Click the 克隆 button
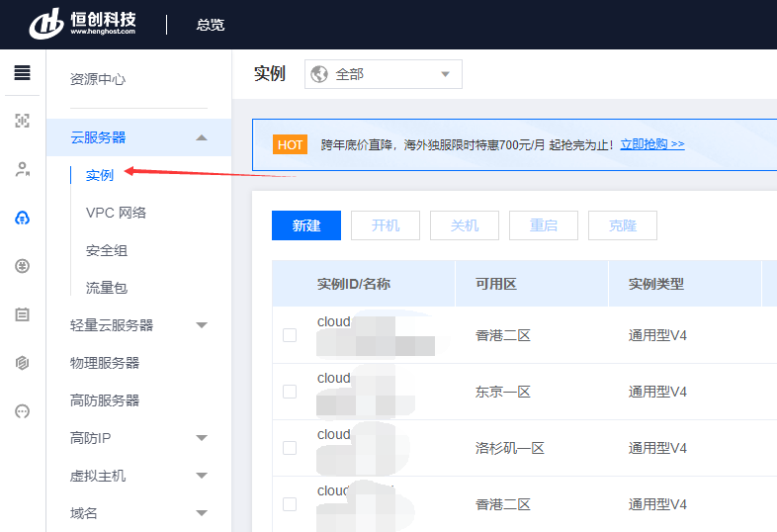 click(623, 225)
